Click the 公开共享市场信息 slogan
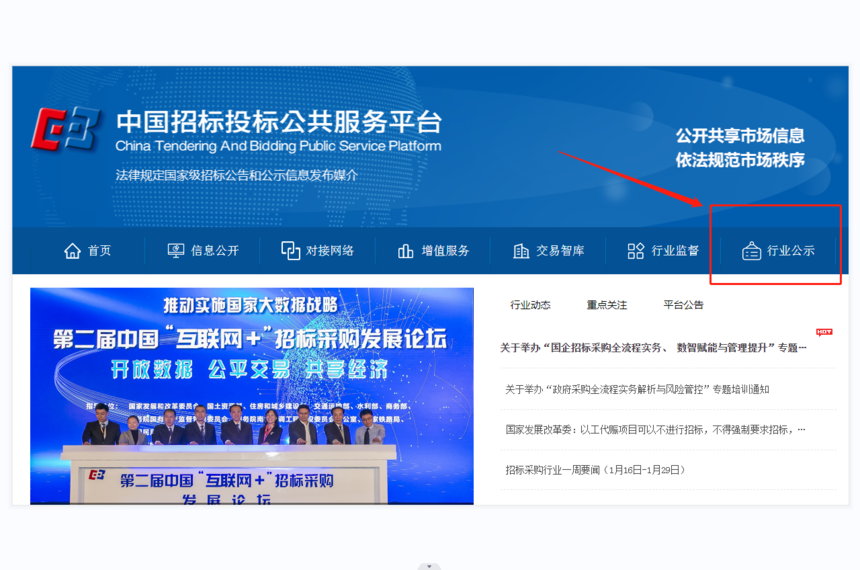860x570 pixels. click(x=740, y=136)
